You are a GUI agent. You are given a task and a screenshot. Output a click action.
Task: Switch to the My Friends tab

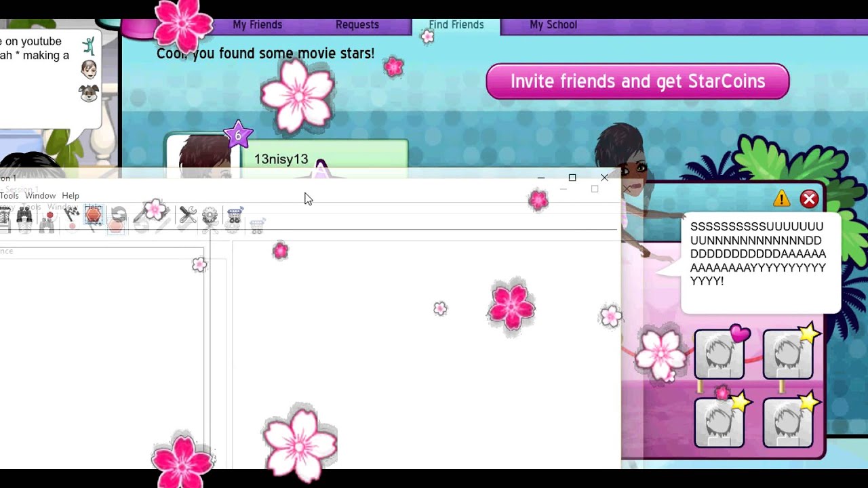[x=258, y=25]
